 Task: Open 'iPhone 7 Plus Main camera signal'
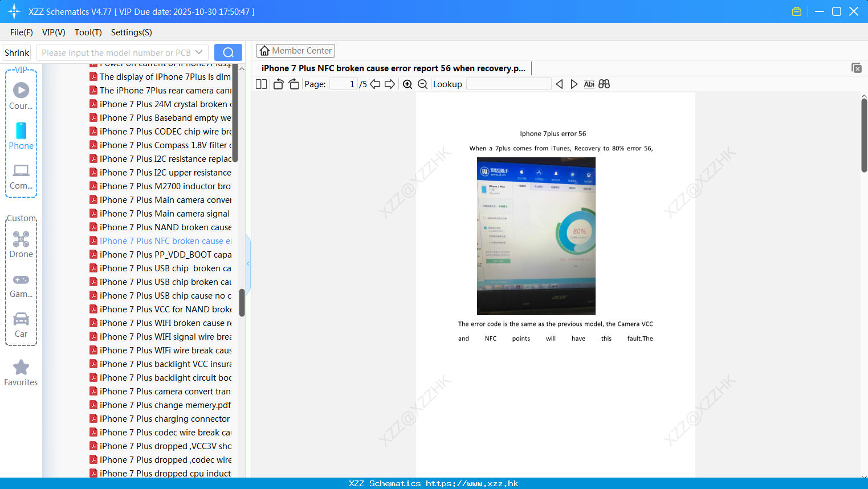pos(160,214)
